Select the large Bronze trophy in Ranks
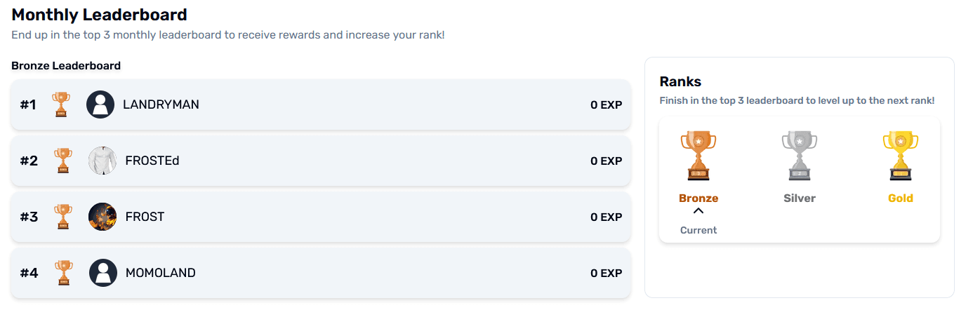980x317 pixels. coord(698,156)
